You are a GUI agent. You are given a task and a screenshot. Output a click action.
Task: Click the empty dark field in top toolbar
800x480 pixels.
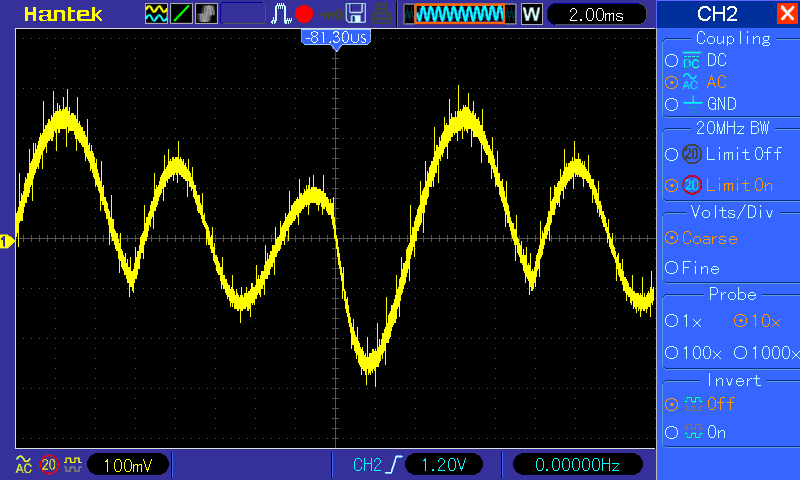pos(243,14)
